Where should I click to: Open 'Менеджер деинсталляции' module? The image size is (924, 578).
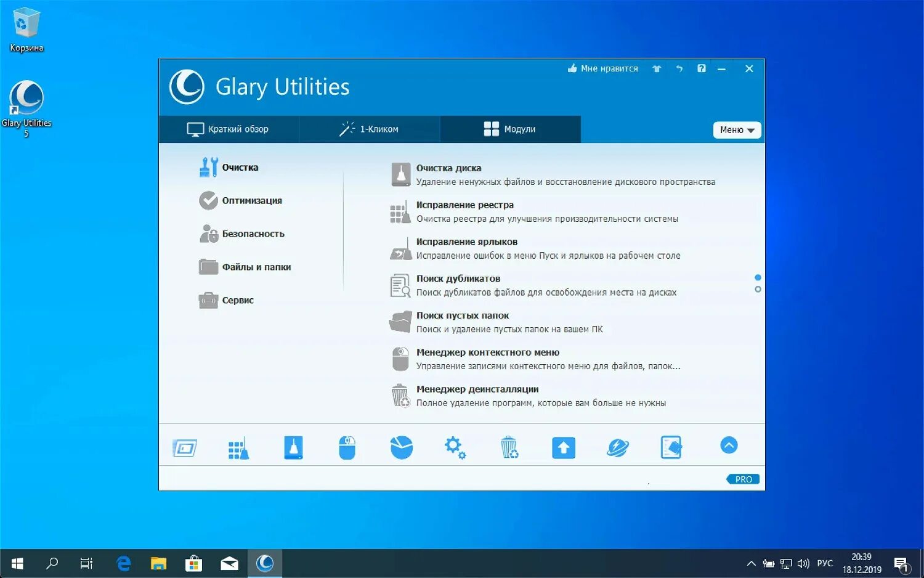coord(529,397)
